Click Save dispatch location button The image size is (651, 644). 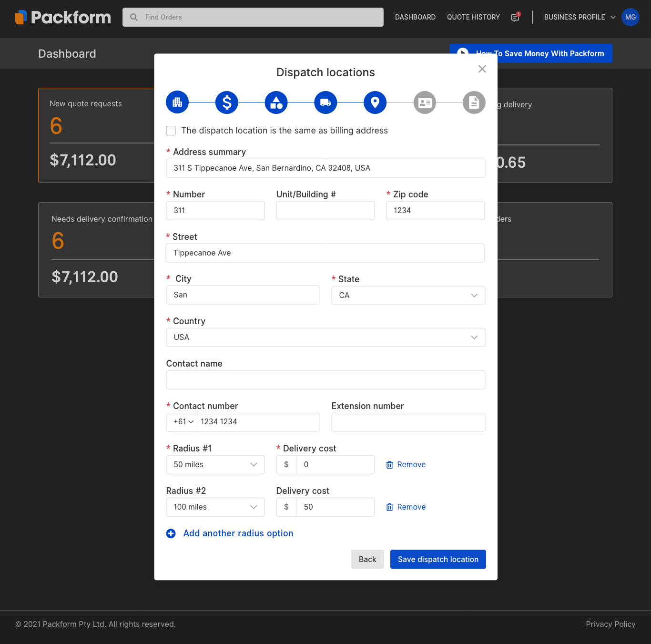(438, 559)
